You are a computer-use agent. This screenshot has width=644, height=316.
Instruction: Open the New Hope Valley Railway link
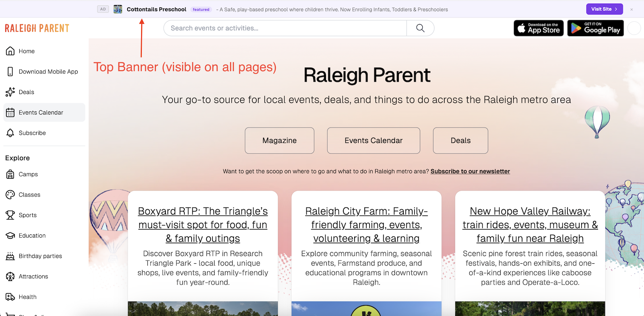coord(530,225)
